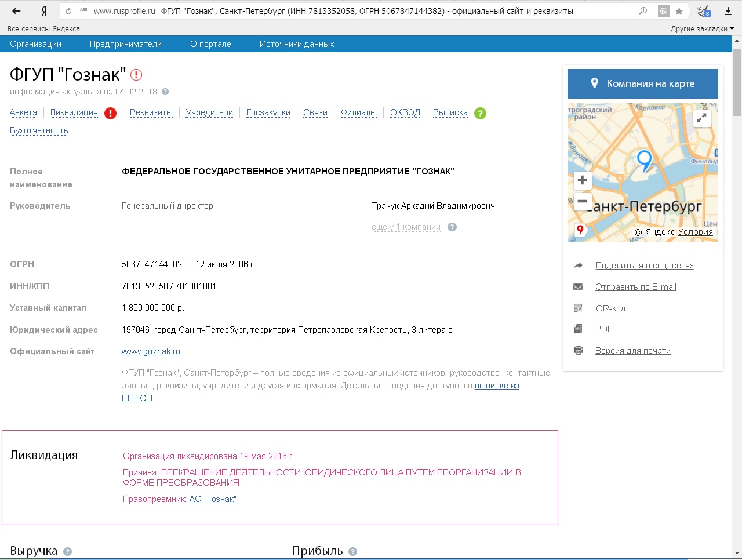Click 'Компания на карте' button
742x560 pixels.
click(643, 83)
